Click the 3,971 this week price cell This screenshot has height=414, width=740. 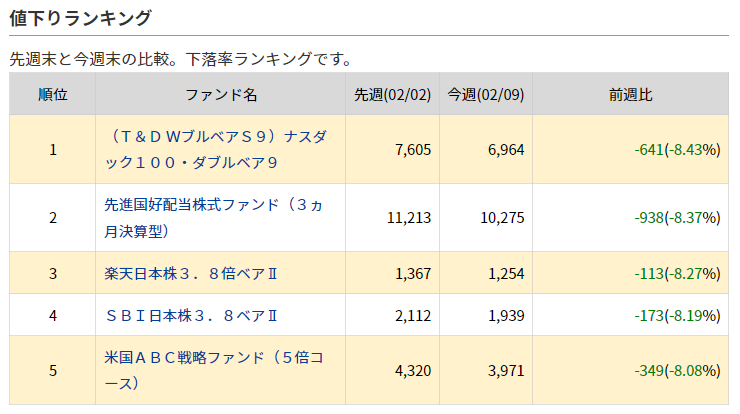(486, 371)
